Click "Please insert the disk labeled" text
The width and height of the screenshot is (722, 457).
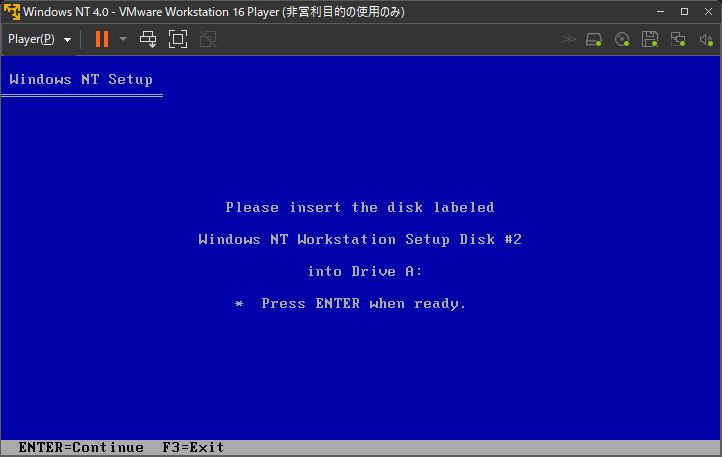pyautogui.click(x=360, y=207)
